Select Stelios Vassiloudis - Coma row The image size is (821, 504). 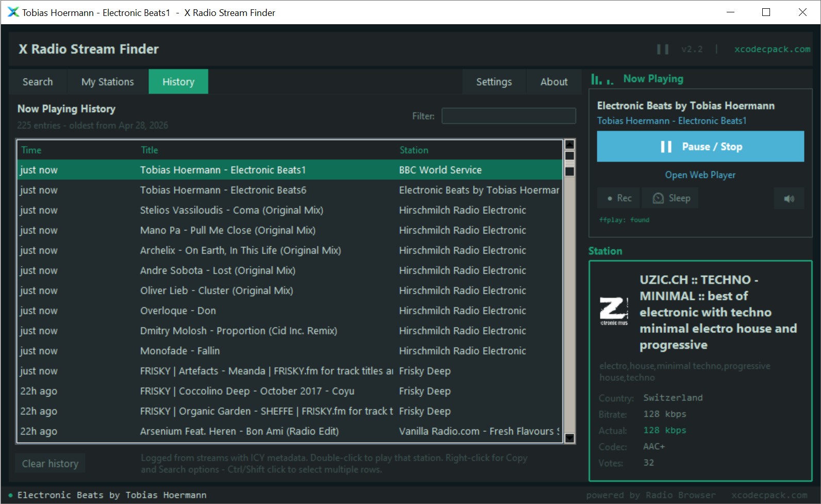point(290,210)
